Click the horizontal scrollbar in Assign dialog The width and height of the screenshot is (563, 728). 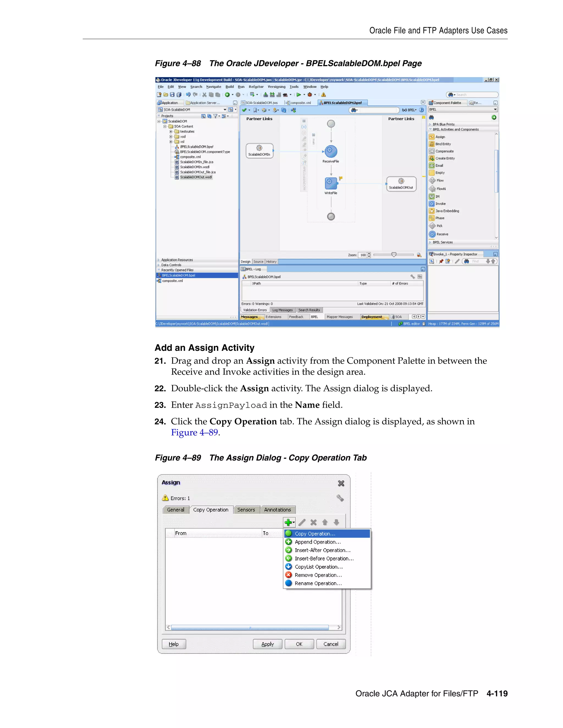[x=250, y=627]
